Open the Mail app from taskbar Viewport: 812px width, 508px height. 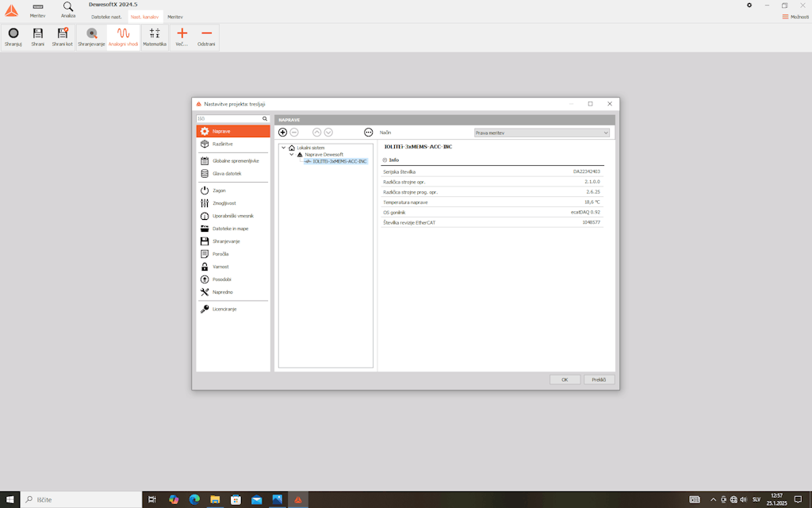click(x=256, y=500)
